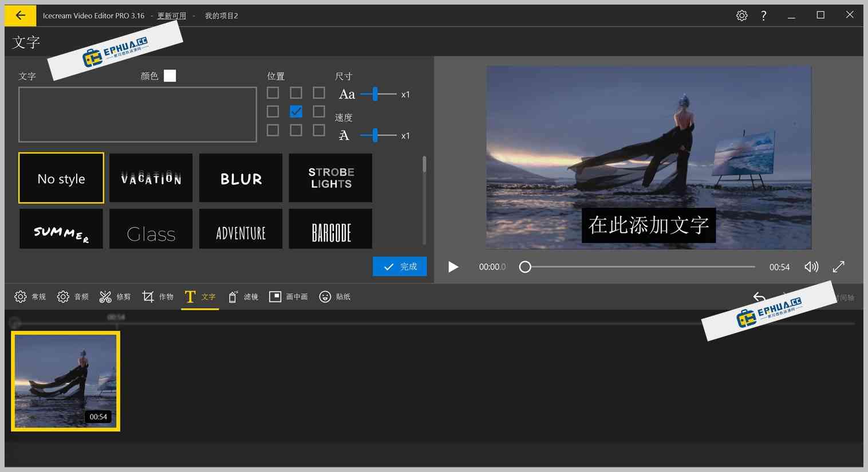Open the text color swatch picker

pyautogui.click(x=169, y=75)
